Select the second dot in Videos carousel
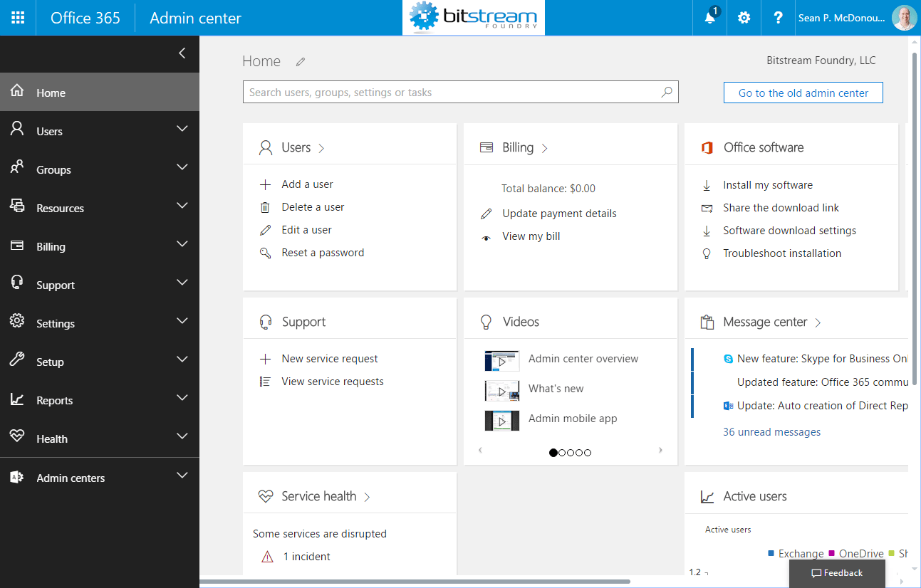921x588 pixels. click(562, 452)
